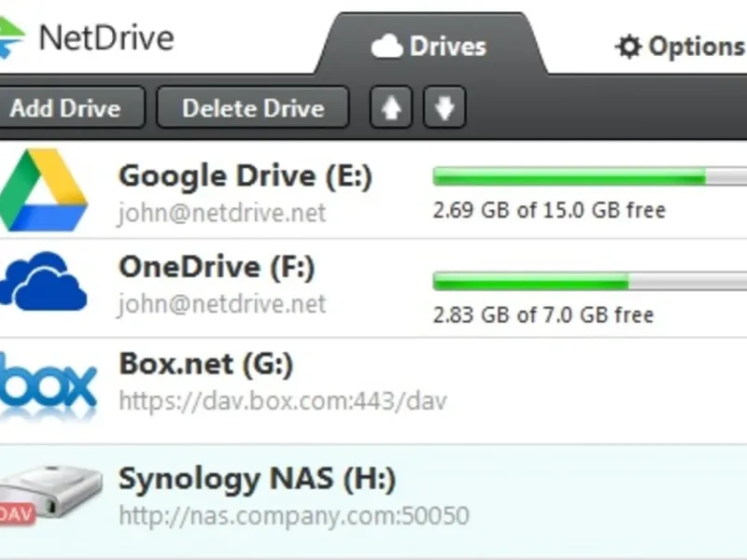Select the Google Drive (E:) entry title
Viewport: 747px width, 560px height.
pyautogui.click(x=246, y=176)
